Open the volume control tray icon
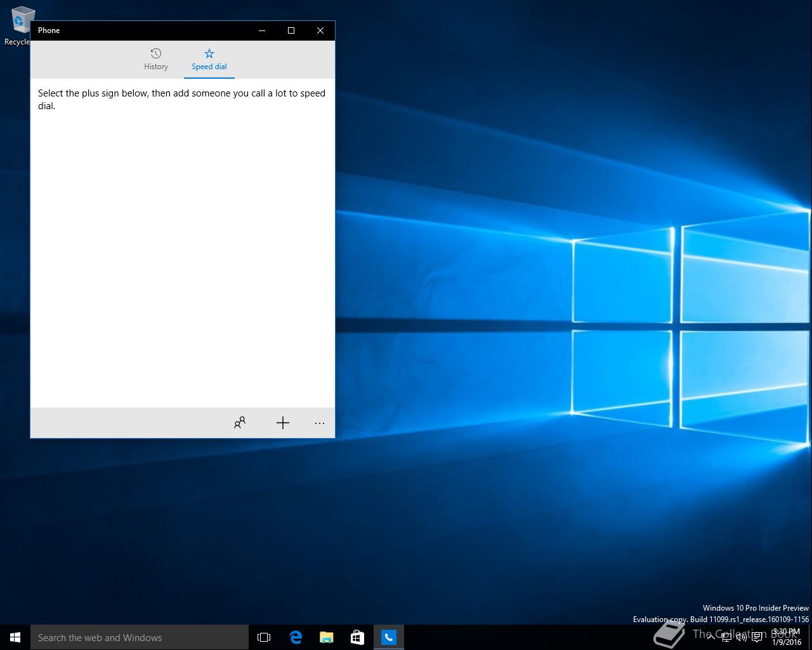 coord(742,637)
